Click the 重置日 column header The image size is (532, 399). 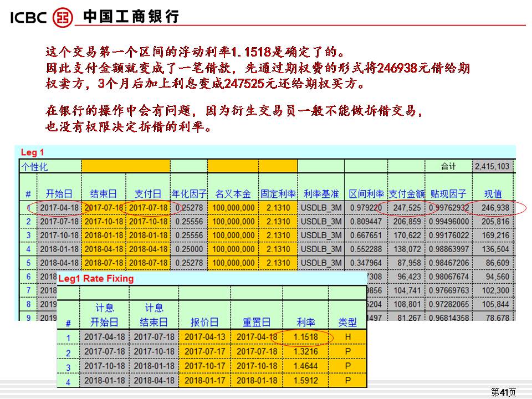click(256, 323)
